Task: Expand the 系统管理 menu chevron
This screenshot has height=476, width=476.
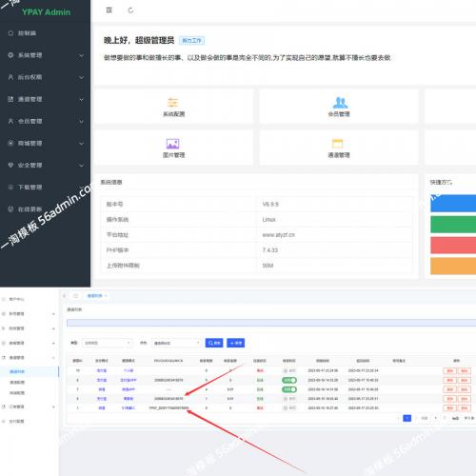Action: point(81,55)
